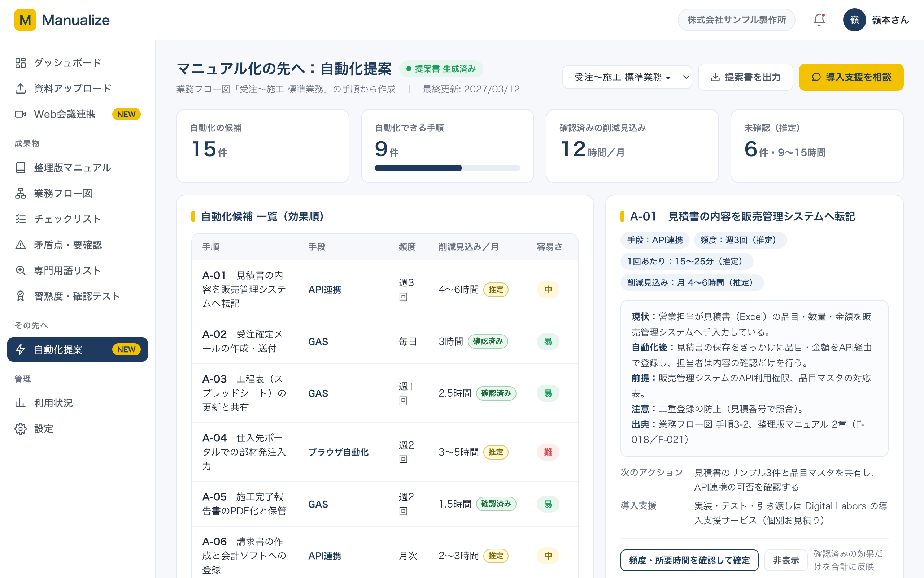
Task: Click the 手段：API連携 tag in detail panel
Action: [655, 240]
